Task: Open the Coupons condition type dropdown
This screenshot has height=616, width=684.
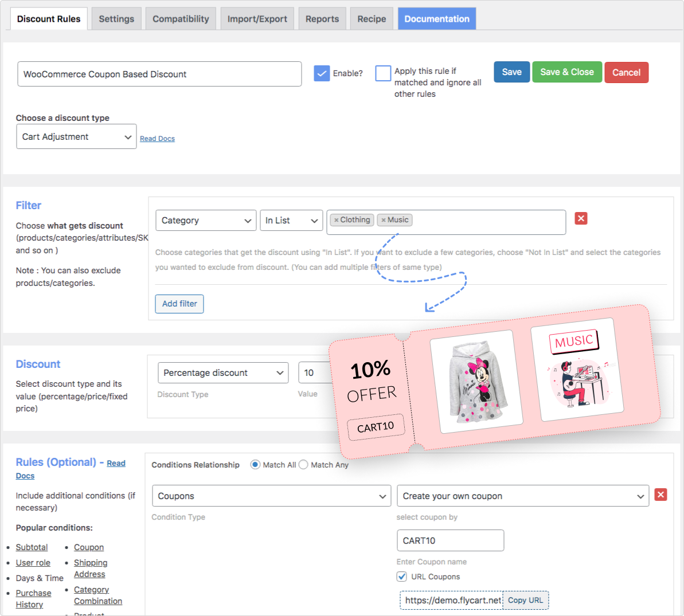Action: (x=271, y=496)
